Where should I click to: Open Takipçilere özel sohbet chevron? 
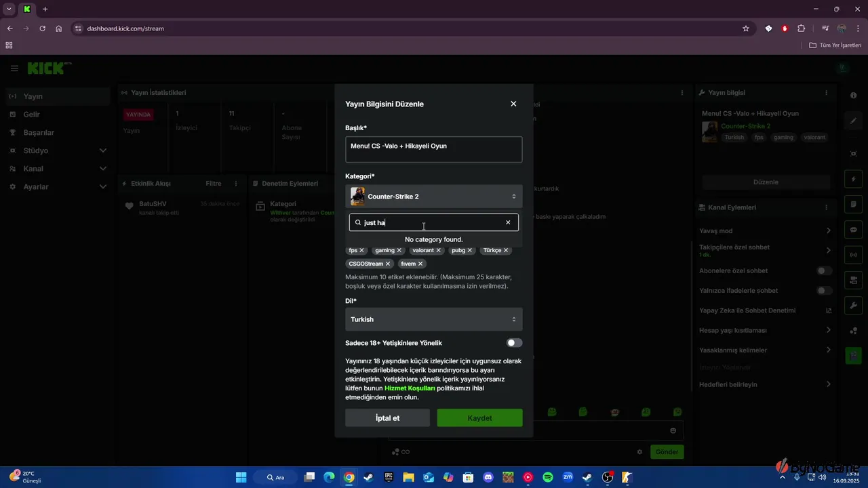pos(829,251)
